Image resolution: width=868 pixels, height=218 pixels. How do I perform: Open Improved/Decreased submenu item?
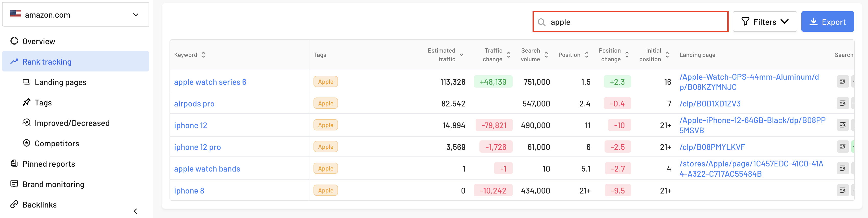76,123
